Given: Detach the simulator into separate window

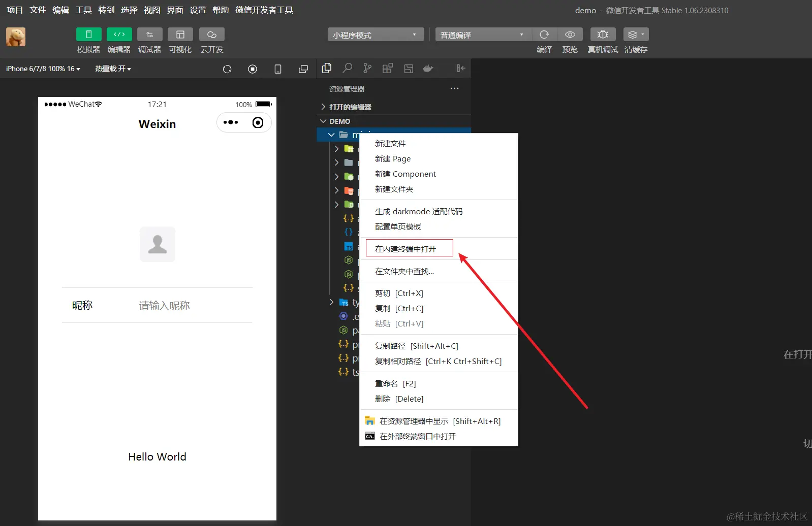Looking at the screenshot, I should pyautogui.click(x=303, y=69).
